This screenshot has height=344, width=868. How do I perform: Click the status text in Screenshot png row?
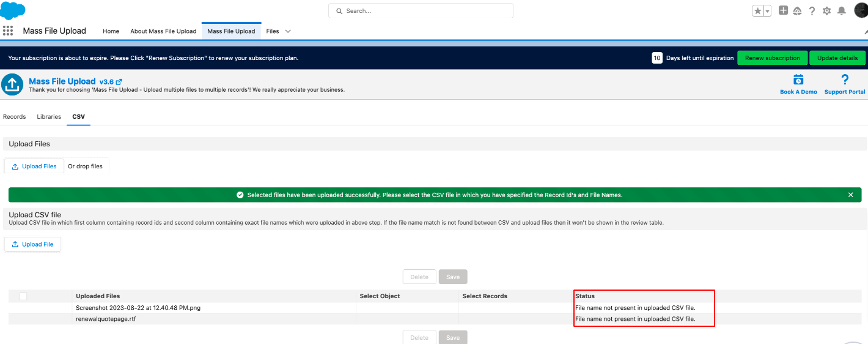click(635, 308)
